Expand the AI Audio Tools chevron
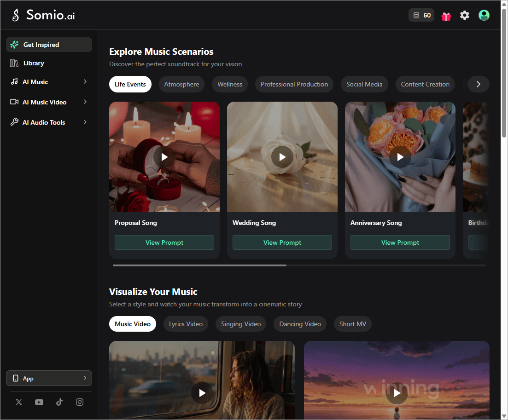This screenshot has height=420, width=508. point(85,122)
